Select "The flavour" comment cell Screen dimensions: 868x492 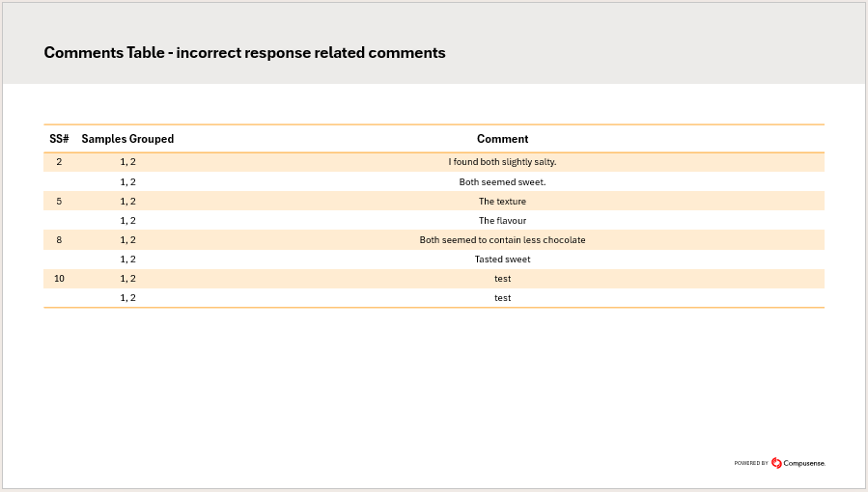(x=502, y=221)
